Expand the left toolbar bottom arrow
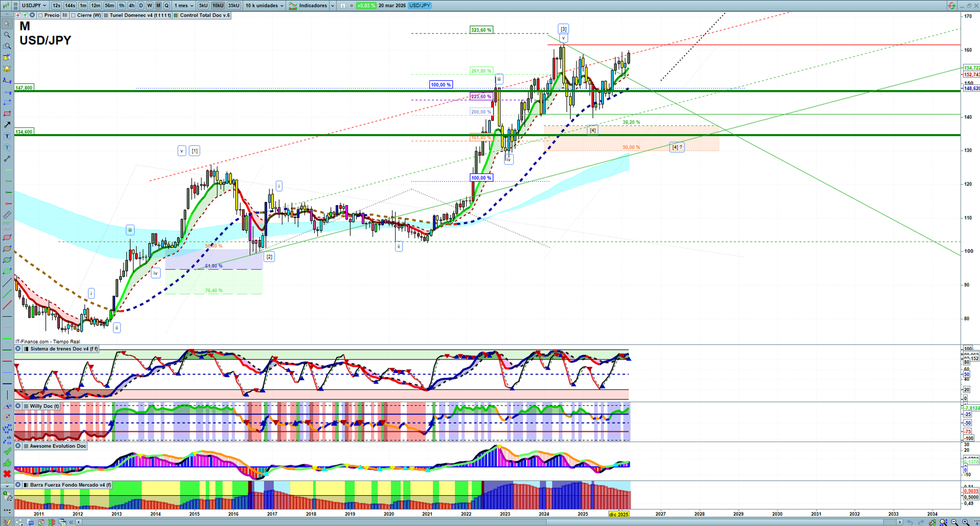The width and height of the screenshot is (980, 526). tap(7, 485)
